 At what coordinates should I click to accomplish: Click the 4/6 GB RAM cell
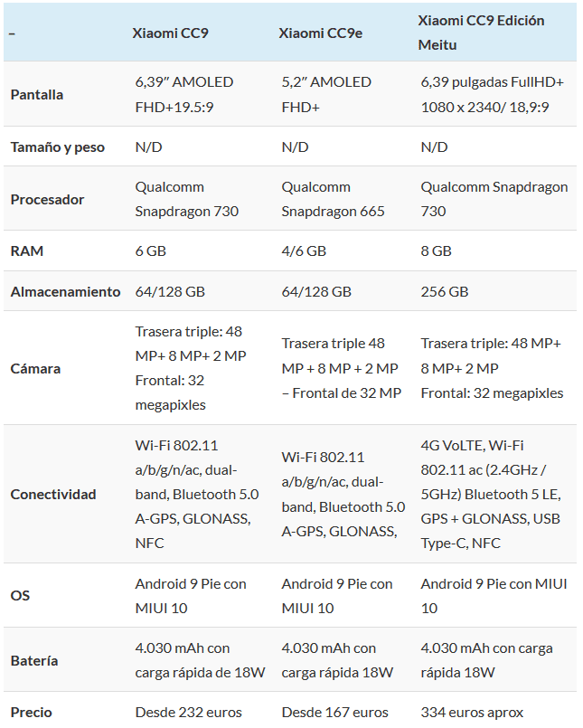(304, 251)
